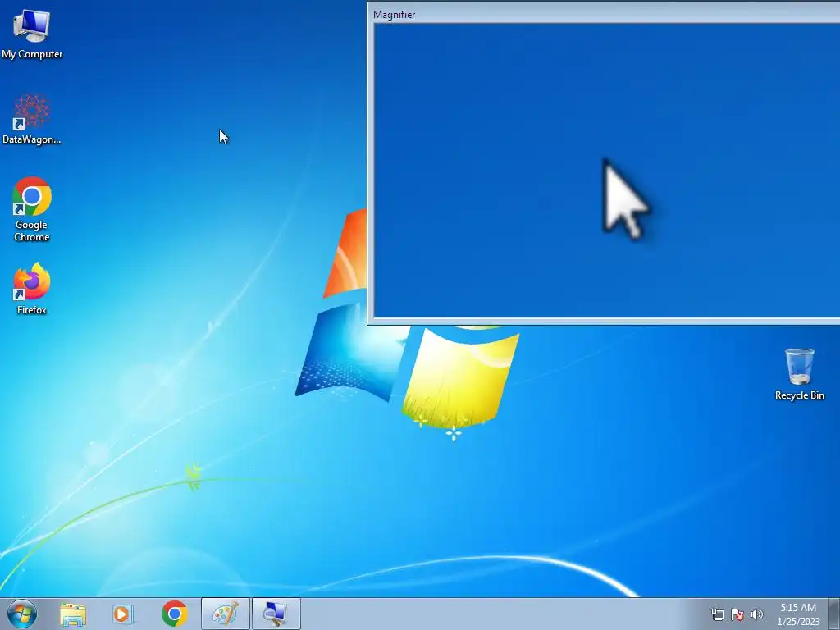Switch to Paint in the taskbar
The height and width of the screenshot is (630, 840).
pos(225,614)
